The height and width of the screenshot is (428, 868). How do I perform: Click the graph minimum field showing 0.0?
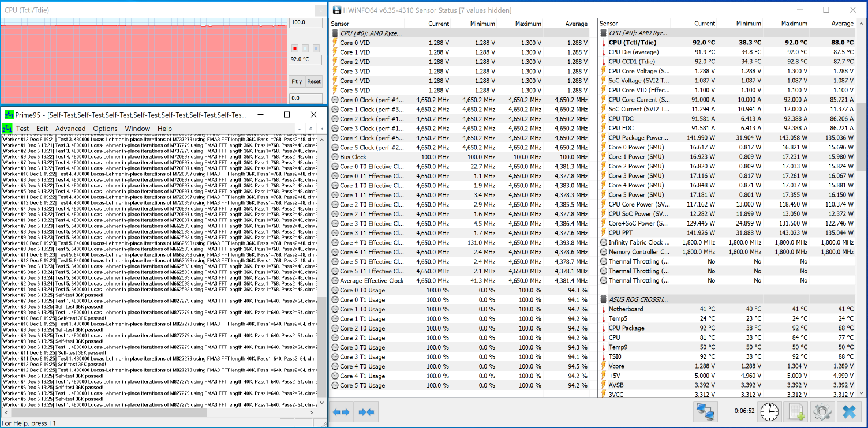pyautogui.click(x=306, y=99)
